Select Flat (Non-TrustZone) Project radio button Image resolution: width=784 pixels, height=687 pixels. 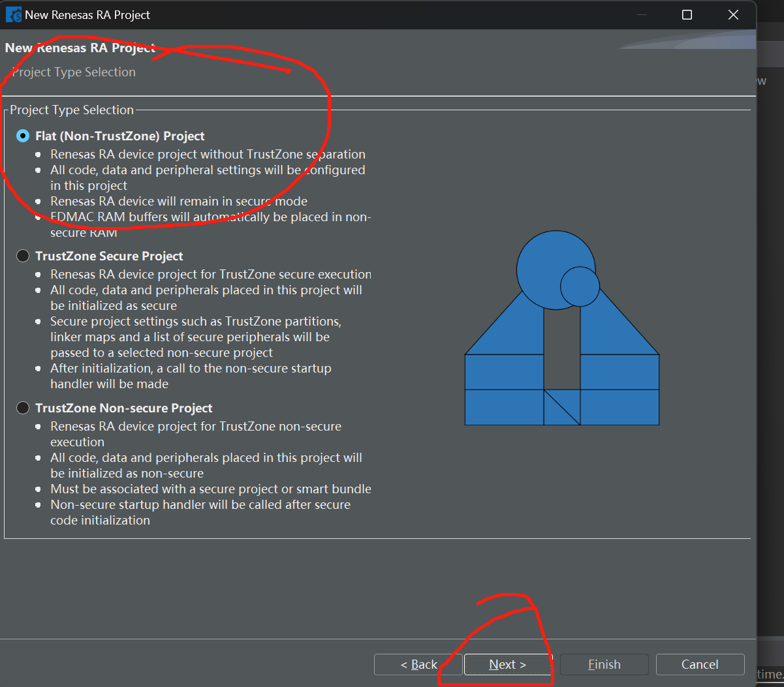(23, 136)
